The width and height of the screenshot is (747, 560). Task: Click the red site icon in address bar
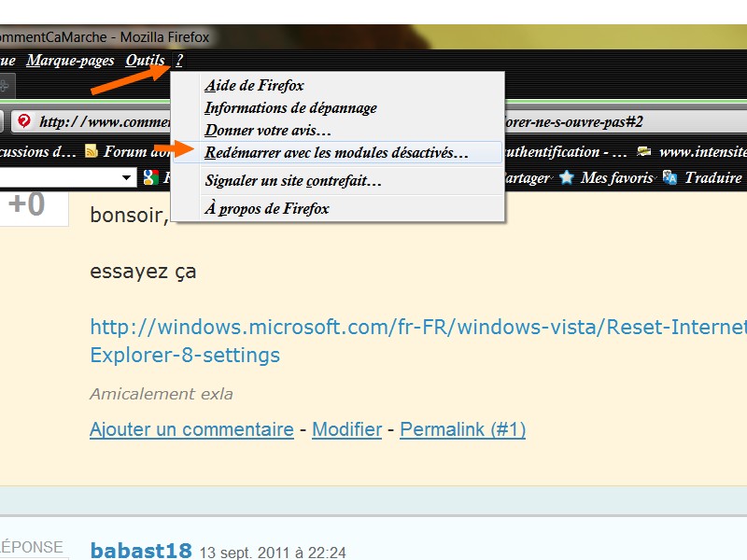23,121
